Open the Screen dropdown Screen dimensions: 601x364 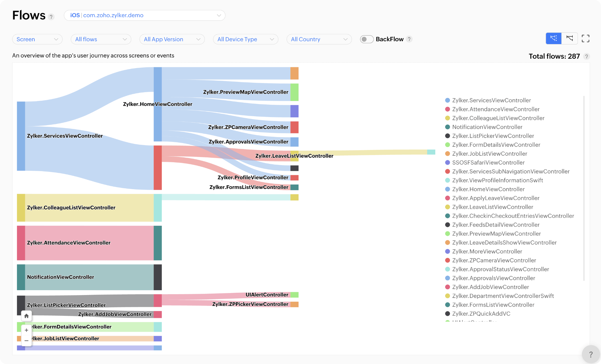37,39
